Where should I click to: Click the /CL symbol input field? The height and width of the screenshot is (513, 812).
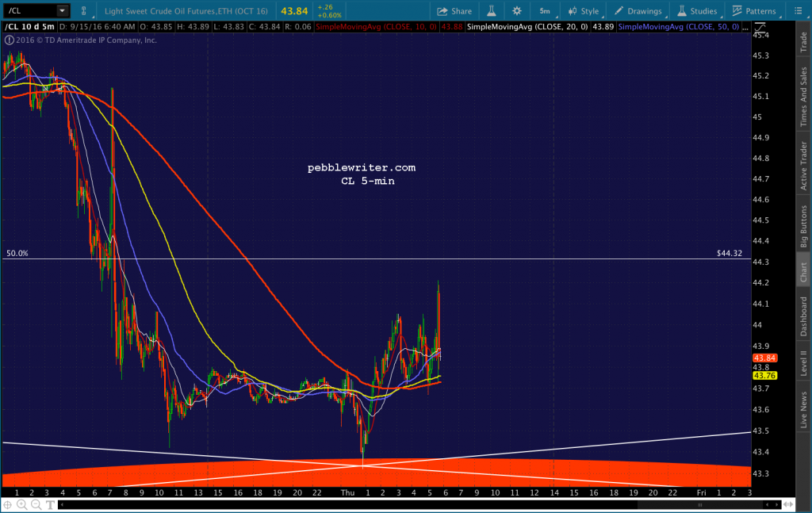click(29, 10)
